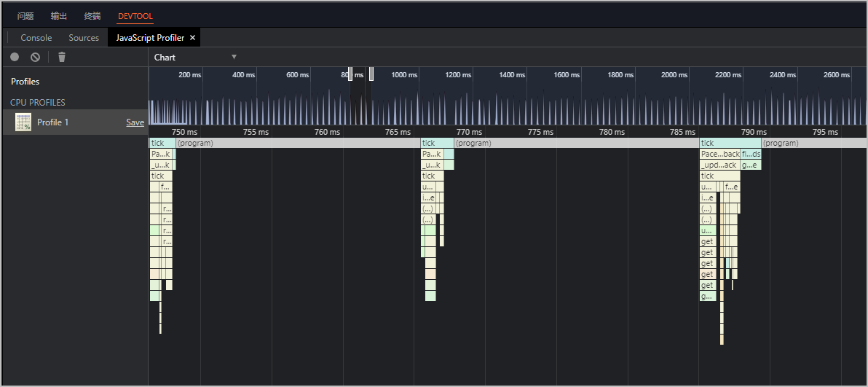Select the bottom g... block under get stack
Image resolution: width=868 pixels, height=387 pixels.
click(708, 296)
